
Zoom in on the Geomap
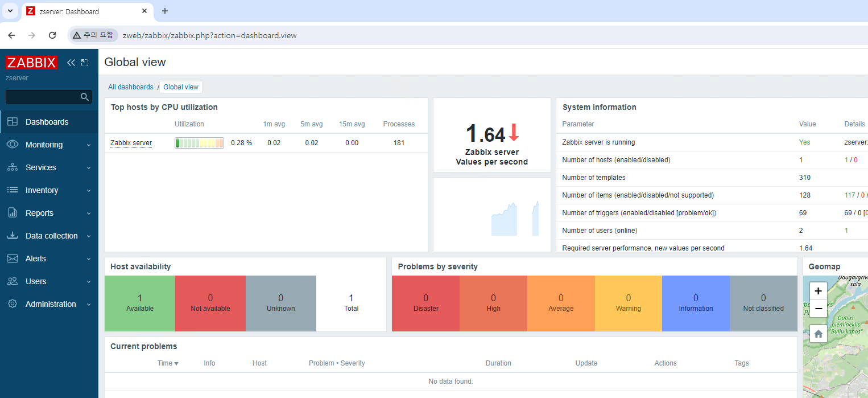point(818,291)
